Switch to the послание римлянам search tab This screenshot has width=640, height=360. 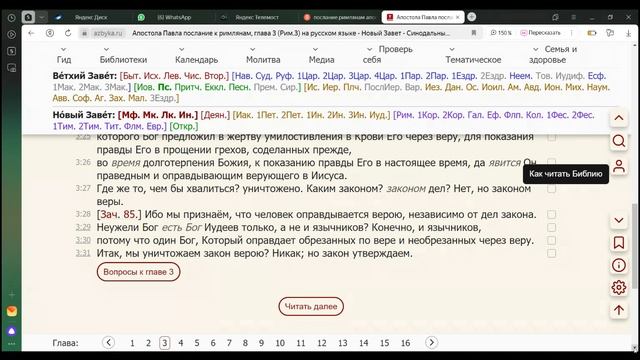[340, 17]
